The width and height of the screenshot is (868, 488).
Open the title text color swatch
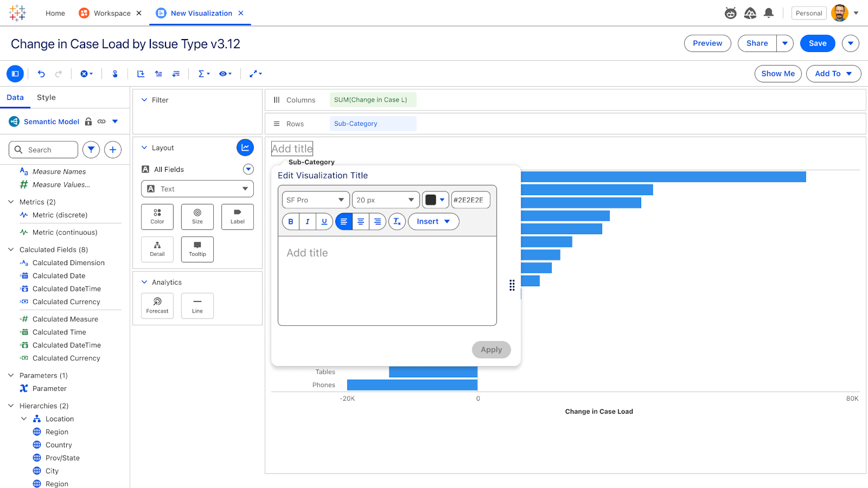pos(436,200)
